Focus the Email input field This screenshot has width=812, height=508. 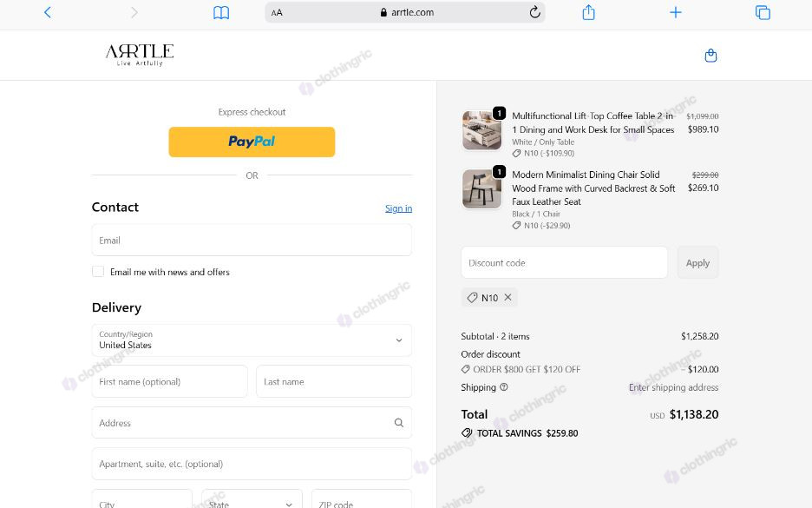252,240
